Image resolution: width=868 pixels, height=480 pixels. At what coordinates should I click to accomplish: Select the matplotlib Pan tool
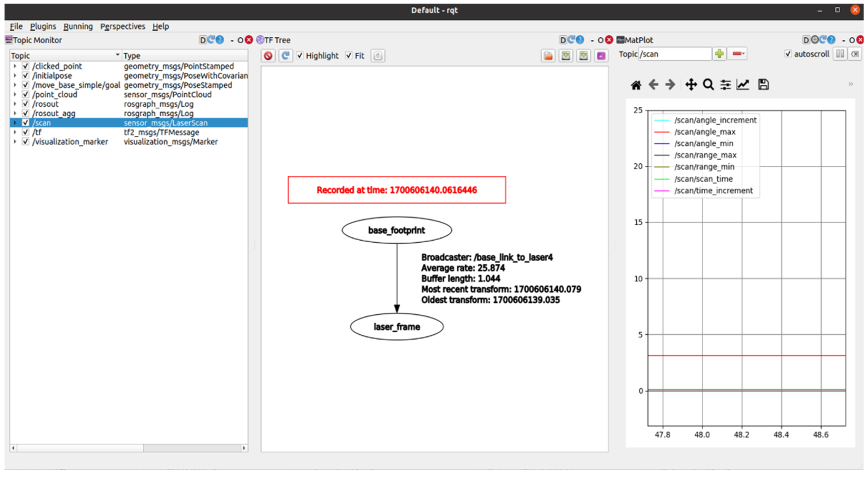coord(691,85)
